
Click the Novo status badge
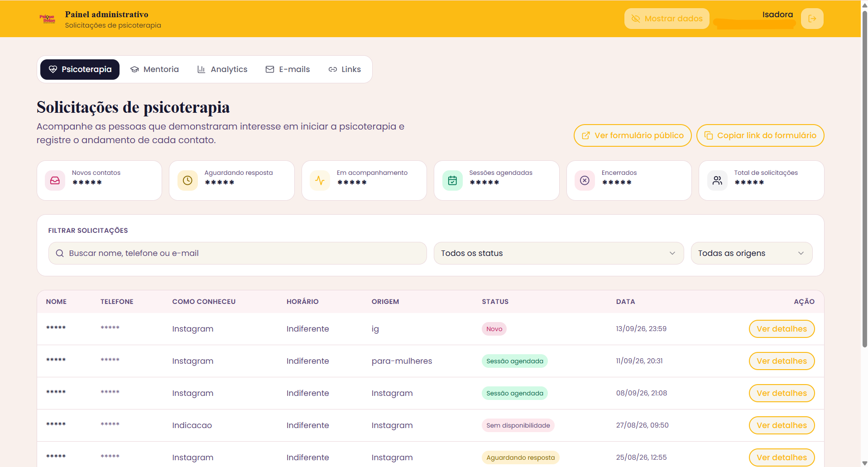click(x=494, y=329)
